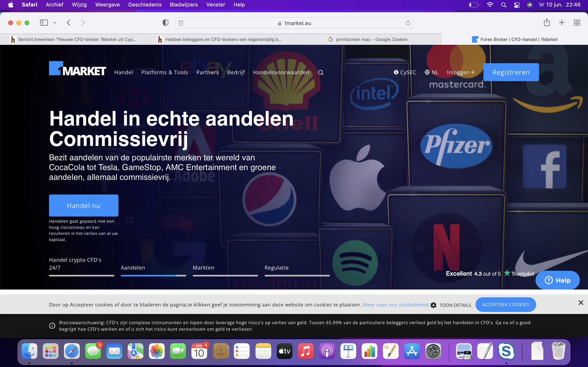Open the Meer over ons cookiebeleid link
The width and height of the screenshot is (588, 367).
coord(395,305)
